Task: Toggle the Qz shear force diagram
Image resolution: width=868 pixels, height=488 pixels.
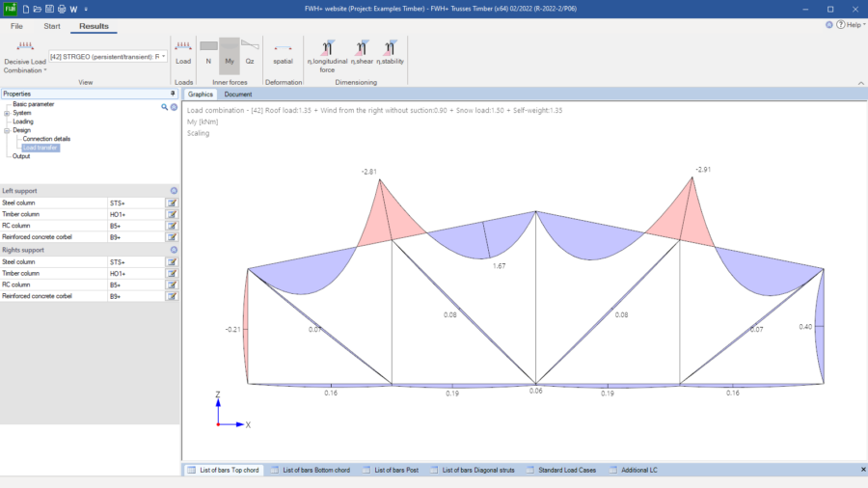Action: 250,51
